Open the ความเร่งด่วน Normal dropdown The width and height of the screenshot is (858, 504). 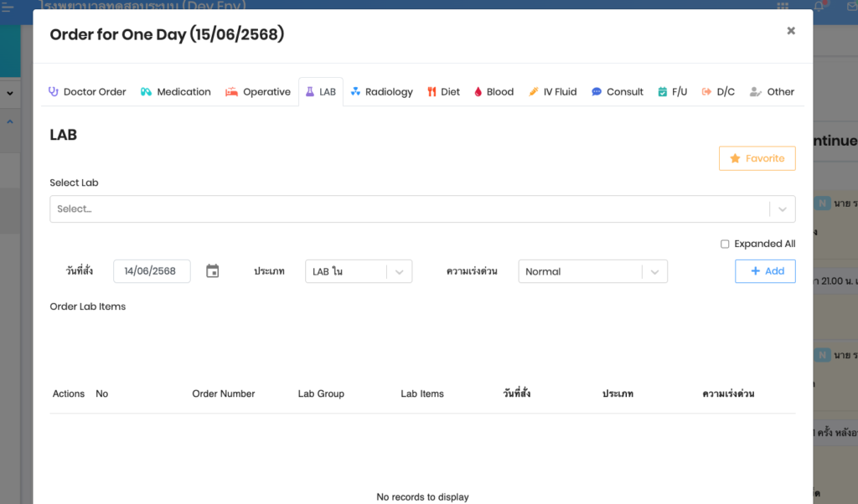[592, 271]
